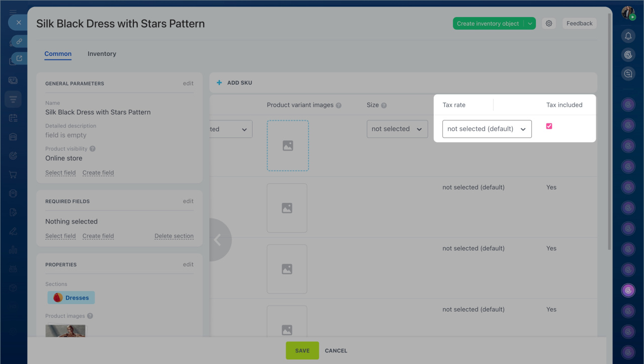Switch to the Inventory tab
Screen dimensions: 644x364
pyautogui.click(x=102, y=54)
